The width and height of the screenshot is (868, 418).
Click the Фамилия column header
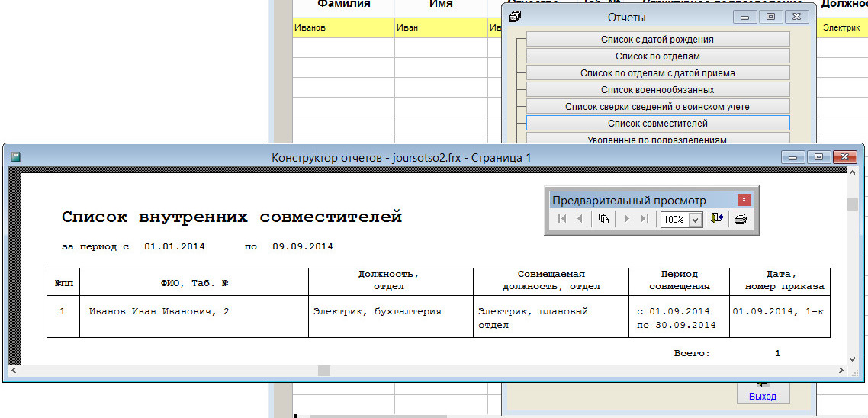344,5
